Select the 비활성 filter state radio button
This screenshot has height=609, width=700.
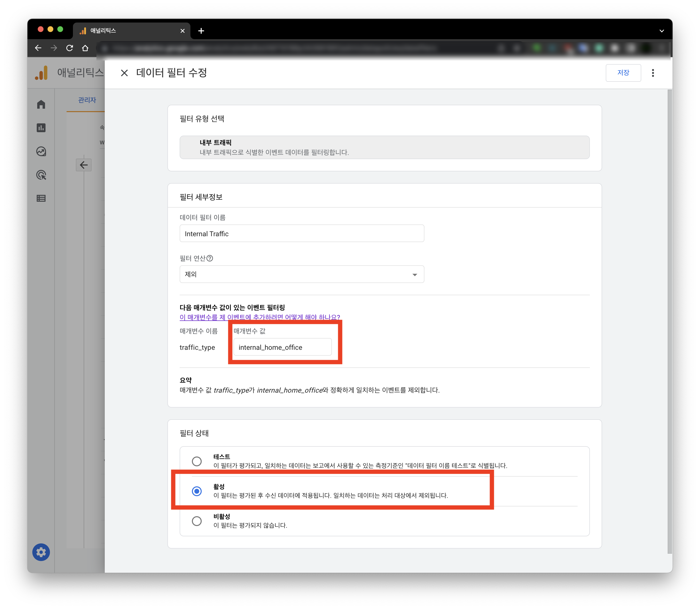click(197, 521)
